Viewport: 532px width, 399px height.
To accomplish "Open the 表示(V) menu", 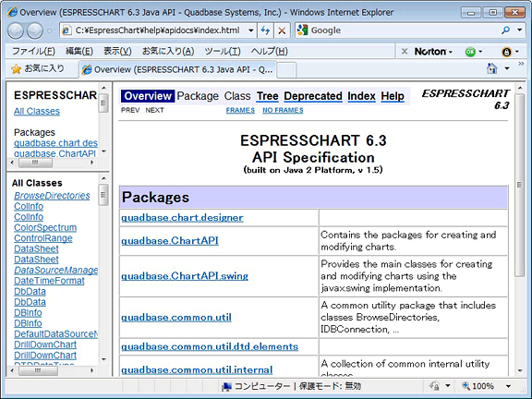I will pos(117,51).
